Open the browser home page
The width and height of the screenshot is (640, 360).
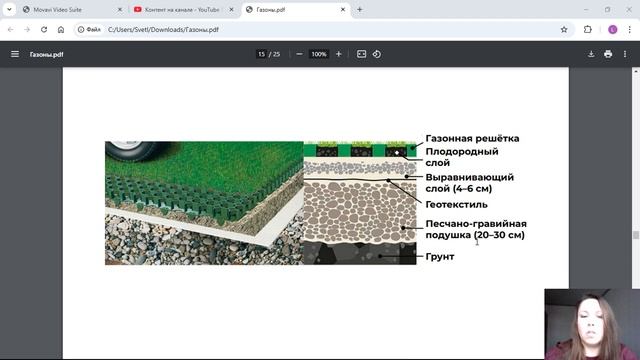(x=61, y=29)
